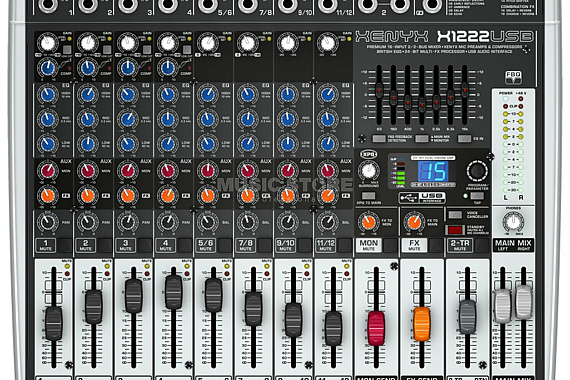Mute channel 5/6

(x=205, y=245)
